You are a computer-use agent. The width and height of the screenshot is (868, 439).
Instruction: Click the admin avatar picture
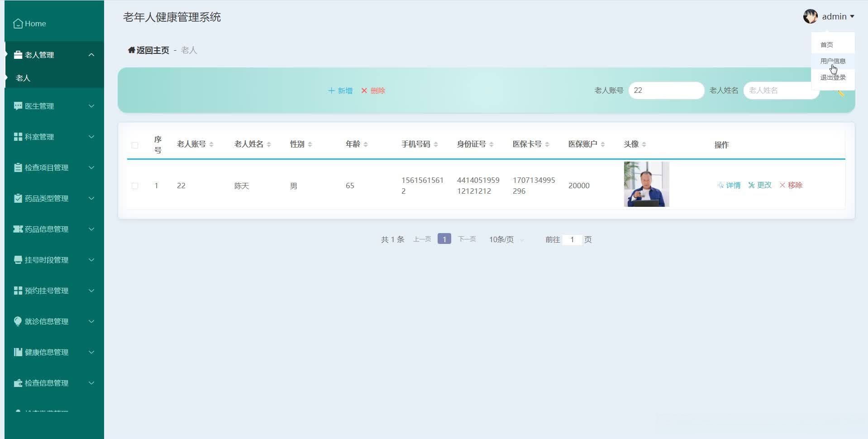click(810, 16)
